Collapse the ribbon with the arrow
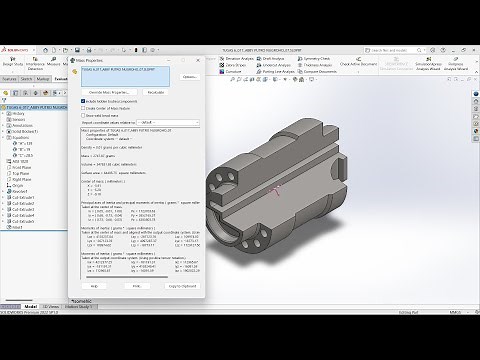The width and height of the screenshot is (480, 360). coord(476,72)
